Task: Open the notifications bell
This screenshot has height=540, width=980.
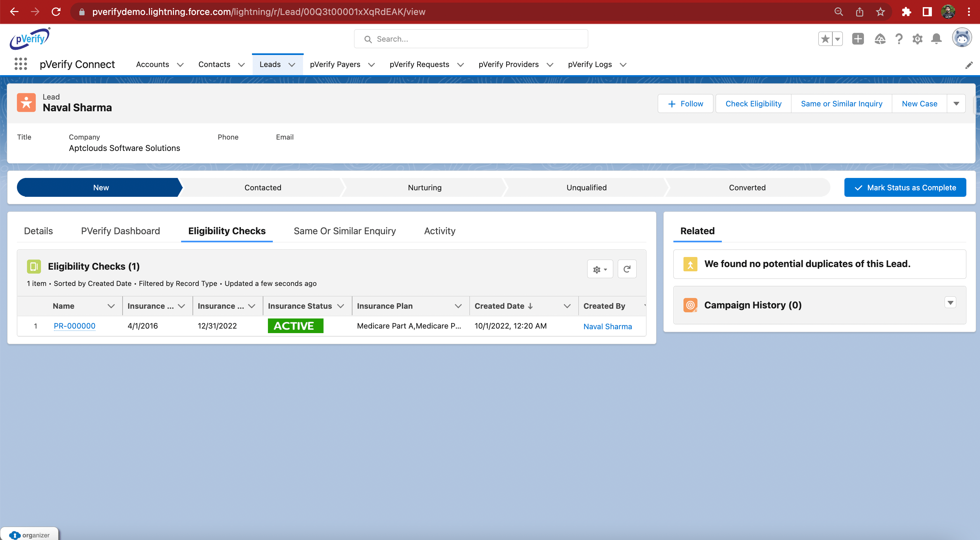Action: 936,39
